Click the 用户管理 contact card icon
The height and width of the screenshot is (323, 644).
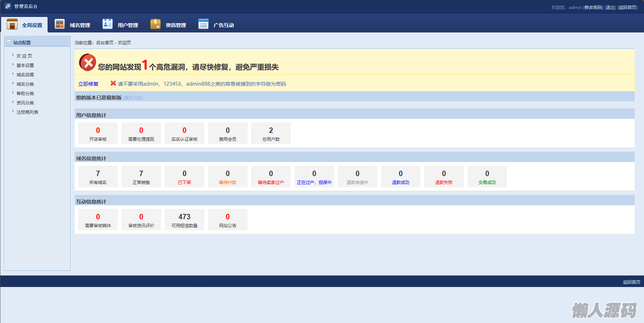pyautogui.click(x=107, y=24)
